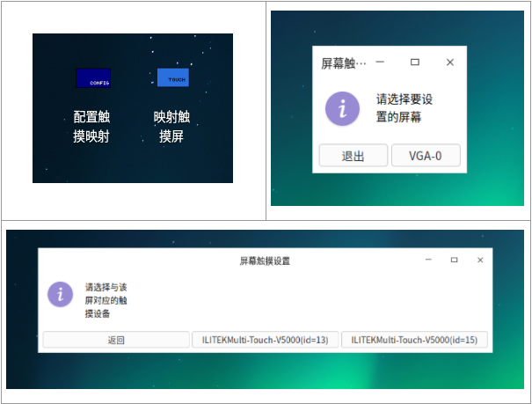Select the 配置触摸映射 label text

[x=91, y=126]
